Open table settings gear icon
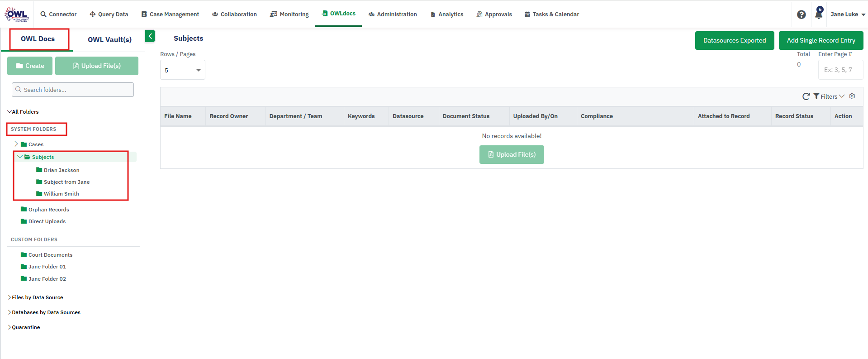This screenshot has width=868, height=359. (852, 96)
